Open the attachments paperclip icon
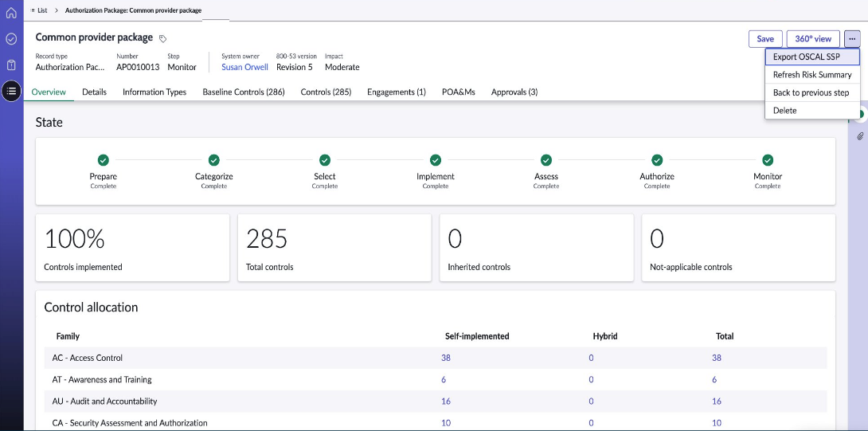 [860, 135]
